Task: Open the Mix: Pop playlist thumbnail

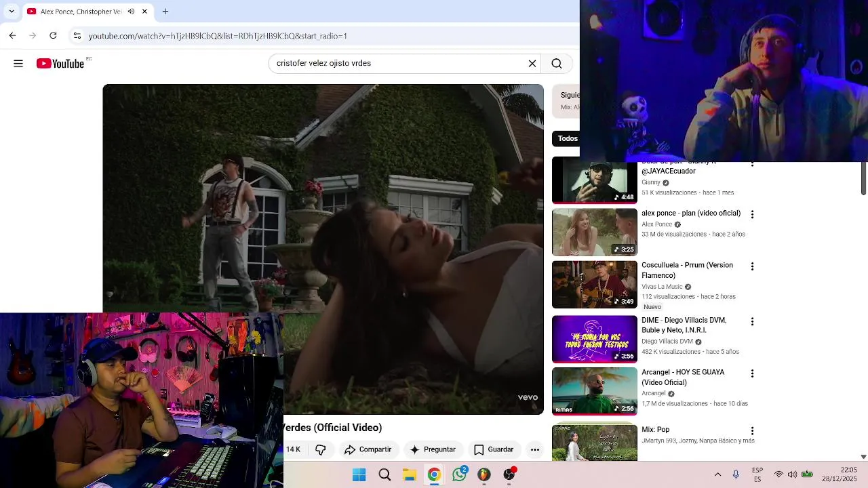Action: pyautogui.click(x=595, y=443)
